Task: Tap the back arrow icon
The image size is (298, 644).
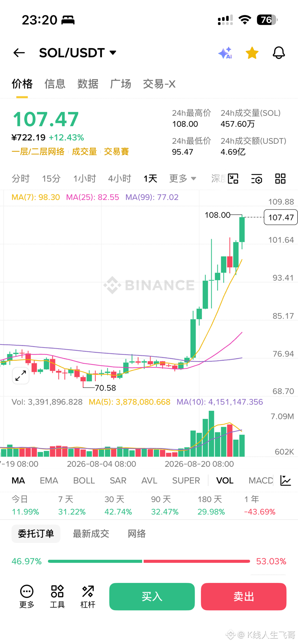Action: click(19, 53)
